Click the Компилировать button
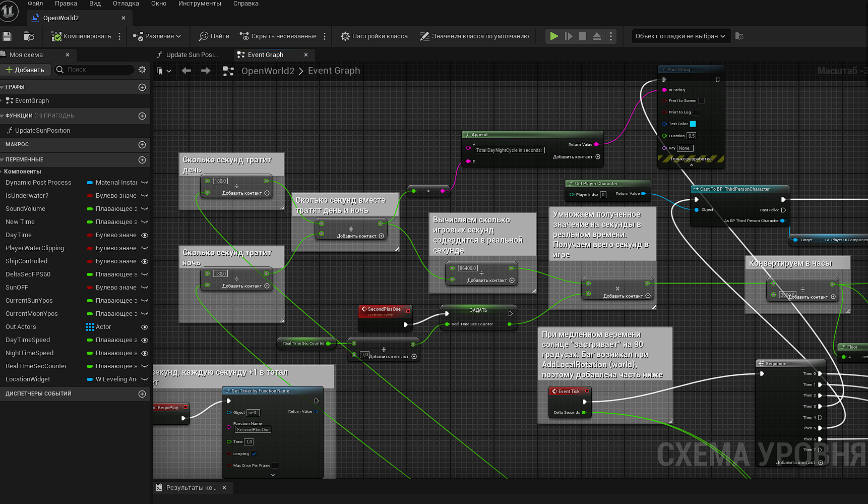Viewport: 868px width, 504px height. pyautogui.click(x=82, y=36)
